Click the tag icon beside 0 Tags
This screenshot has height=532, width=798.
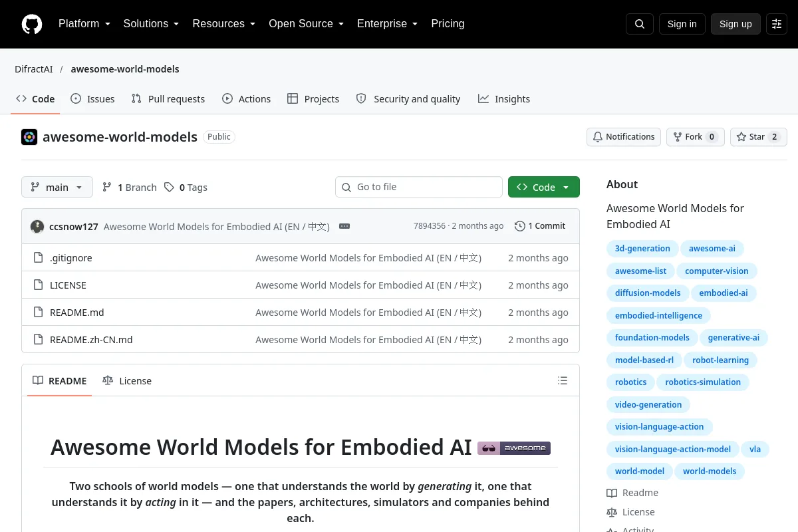tap(169, 188)
